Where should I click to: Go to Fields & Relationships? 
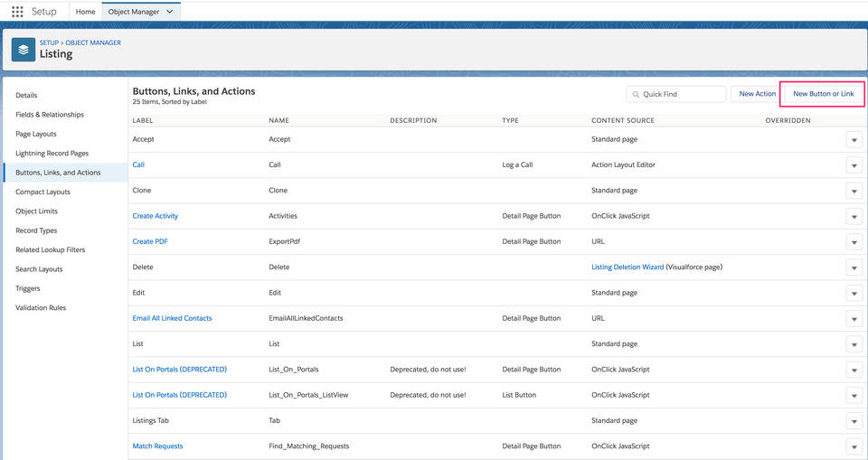click(x=50, y=115)
